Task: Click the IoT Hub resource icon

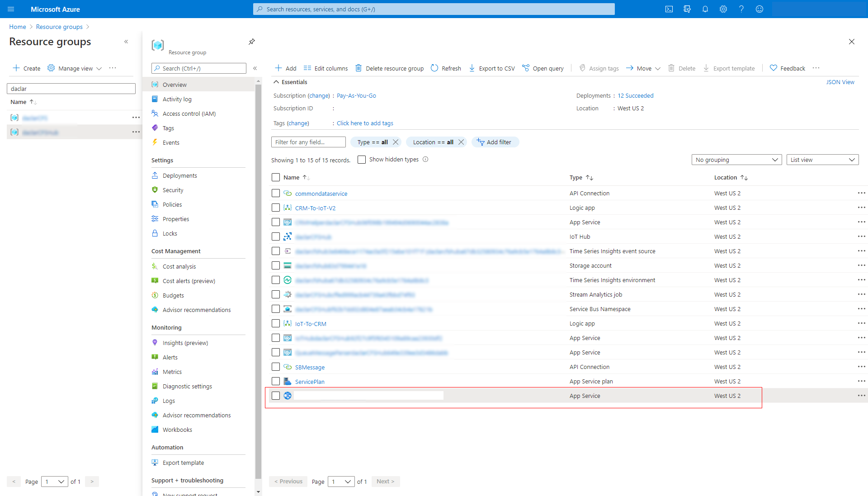Action: (288, 236)
